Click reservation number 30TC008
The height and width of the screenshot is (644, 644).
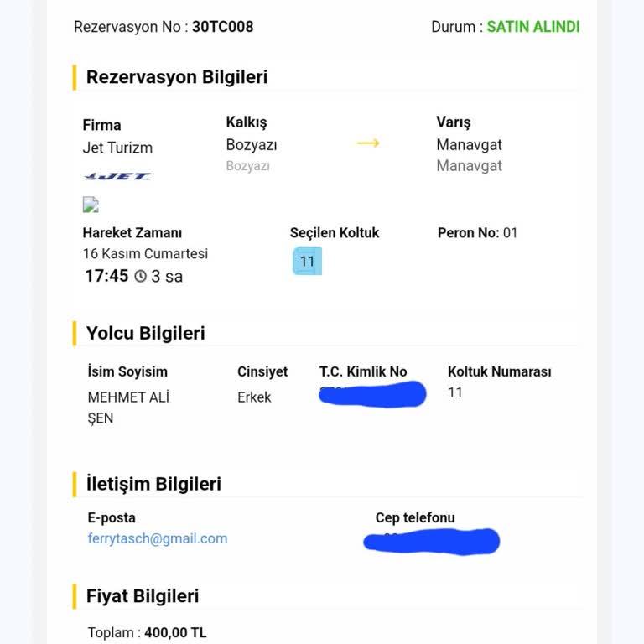pos(222,26)
